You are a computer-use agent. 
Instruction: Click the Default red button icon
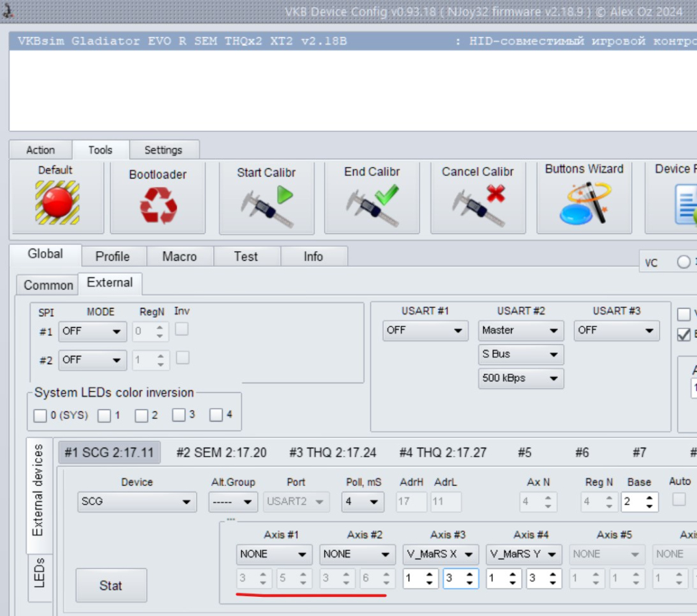(58, 202)
